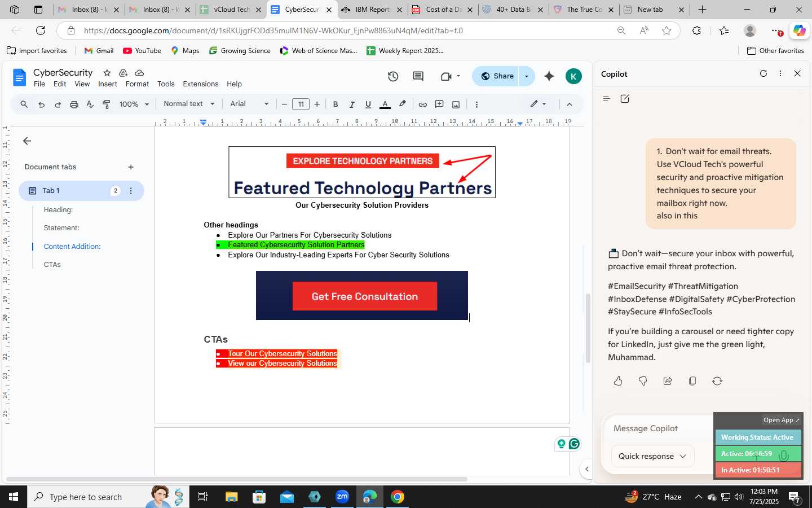Screen dimensions: 812x508
Task: Open zoom level dropdown
Action: [x=134, y=104]
